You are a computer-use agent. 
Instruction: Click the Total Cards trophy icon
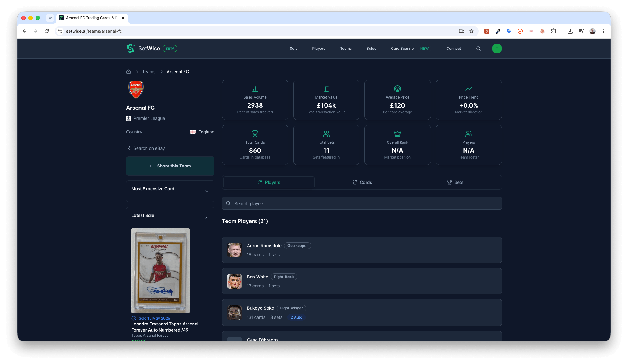click(255, 134)
